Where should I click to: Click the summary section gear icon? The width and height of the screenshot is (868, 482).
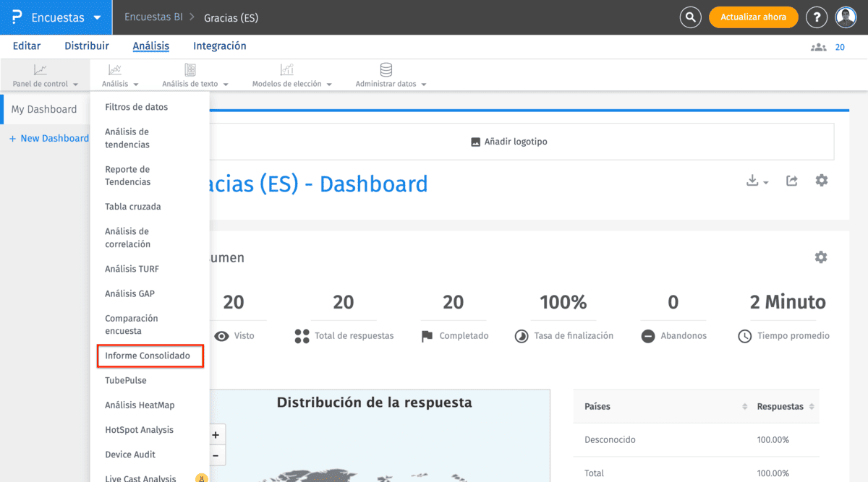820,257
